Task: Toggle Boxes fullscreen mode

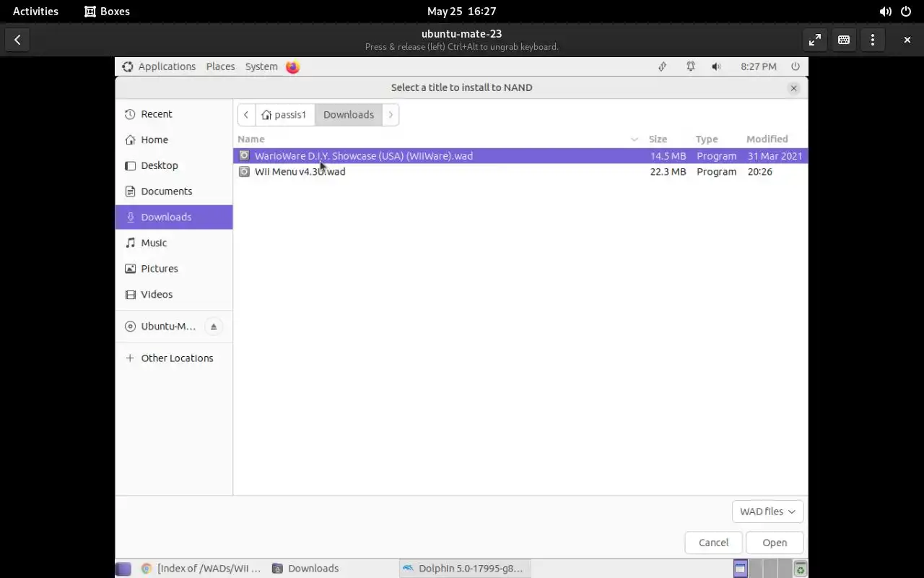Action: click(x=815, y=40)
